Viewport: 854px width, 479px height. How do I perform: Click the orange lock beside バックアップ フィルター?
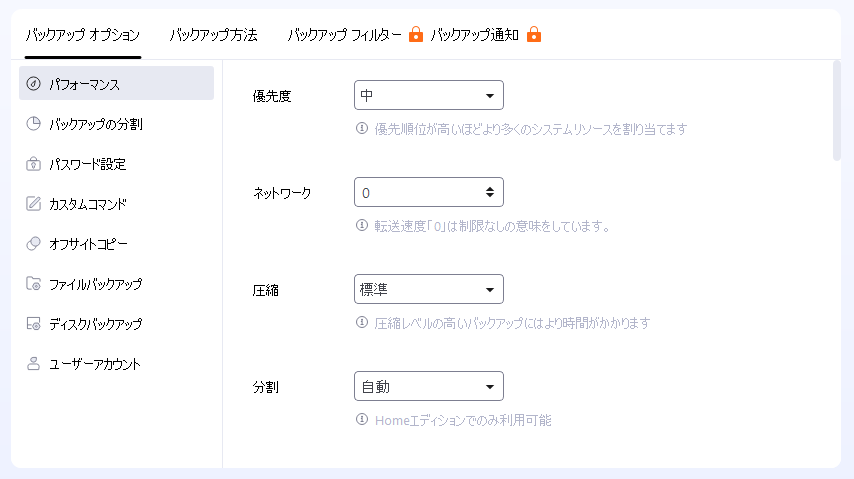coord(416,34)
